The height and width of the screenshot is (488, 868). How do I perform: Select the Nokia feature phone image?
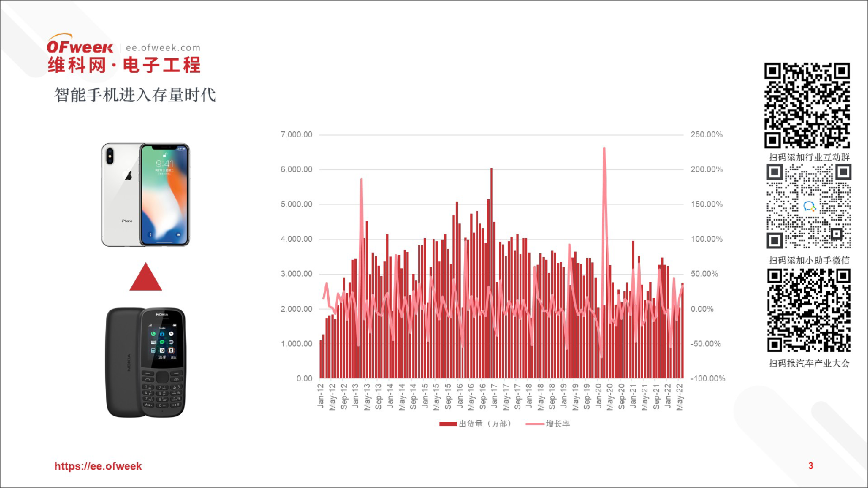[x=145, y=363]
